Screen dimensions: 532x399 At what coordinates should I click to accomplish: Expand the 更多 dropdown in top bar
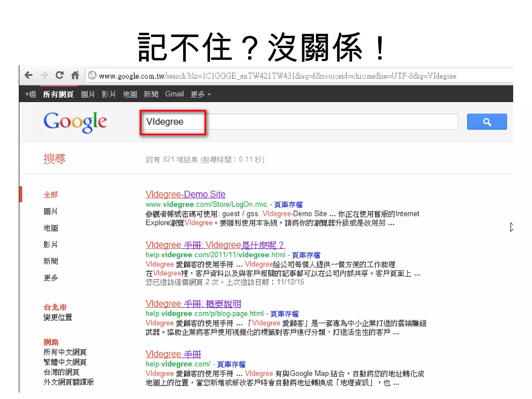click(x=201, y=94)
